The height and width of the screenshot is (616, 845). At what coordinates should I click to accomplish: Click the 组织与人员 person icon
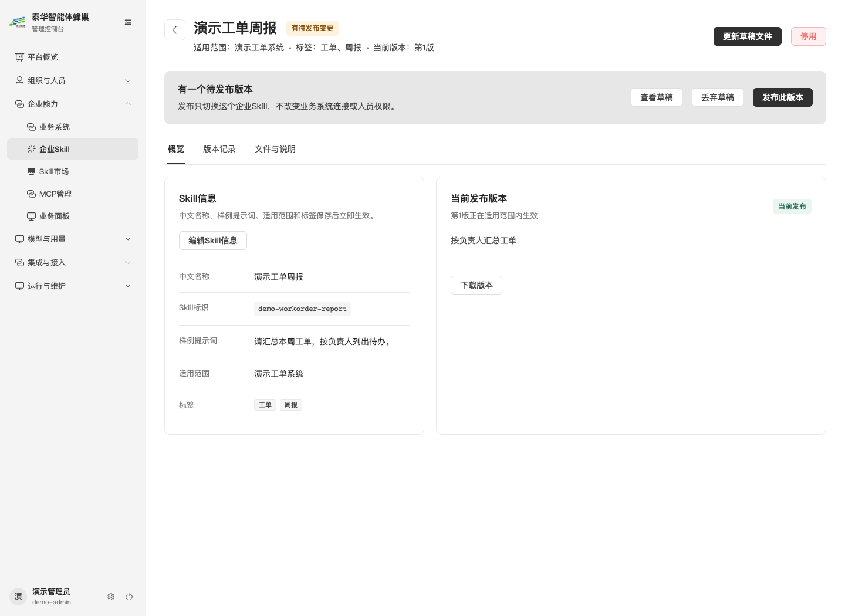(19, 80)
